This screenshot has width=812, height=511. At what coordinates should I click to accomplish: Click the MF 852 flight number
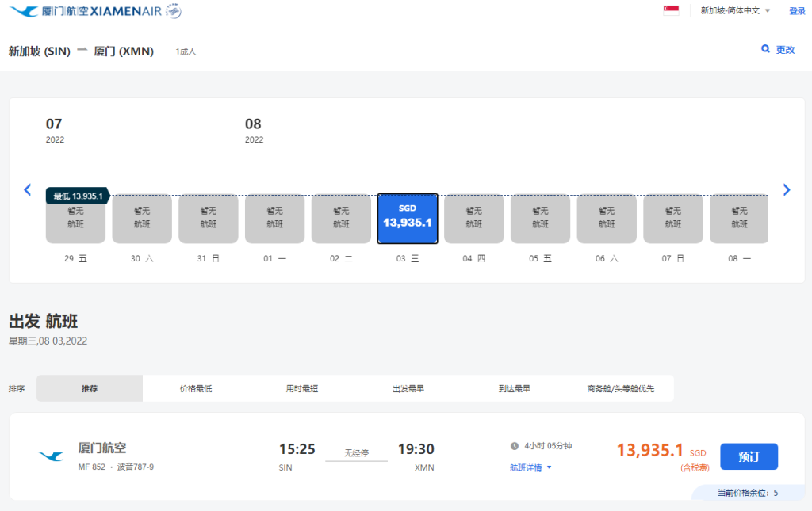coord(92,467)
